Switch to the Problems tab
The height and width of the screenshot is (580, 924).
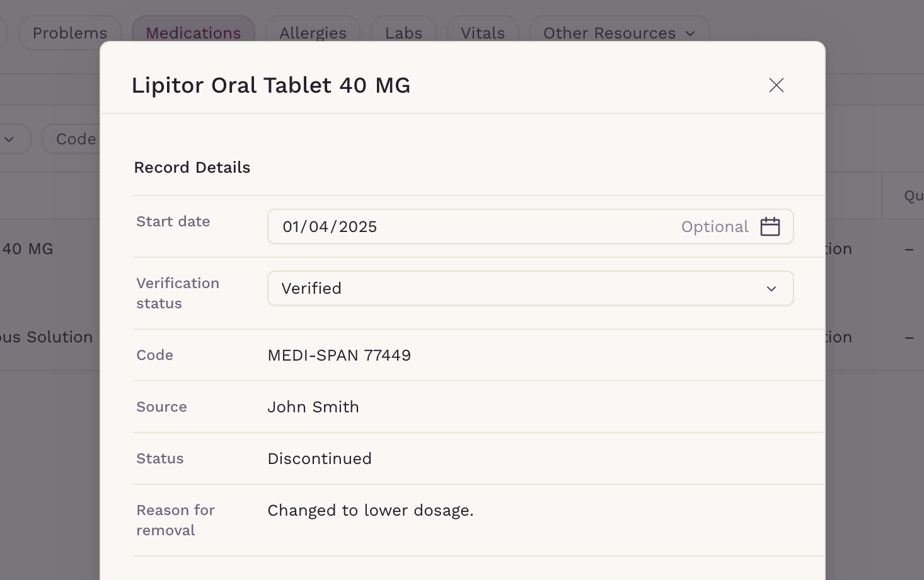coord(69,33)
